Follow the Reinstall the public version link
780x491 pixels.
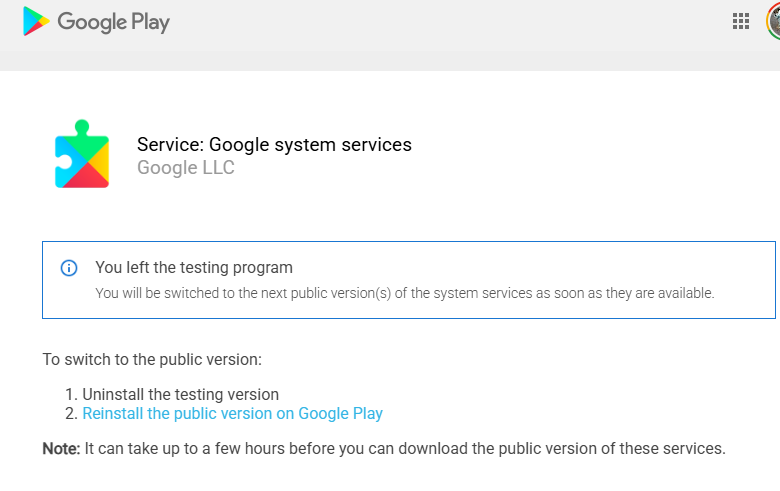(232, 413)
